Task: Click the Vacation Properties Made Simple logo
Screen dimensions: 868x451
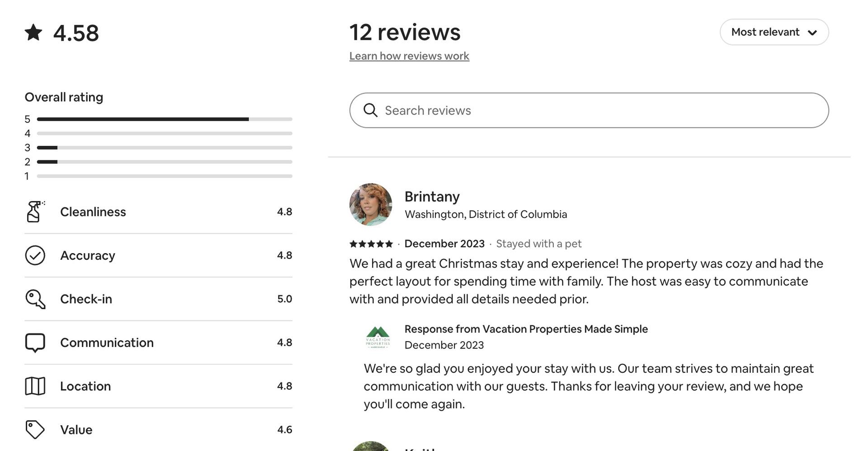Action: click(x=377, y=337)
